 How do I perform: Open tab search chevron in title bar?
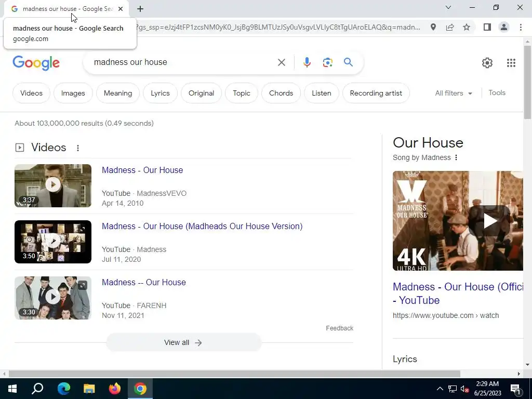point(448,7)
